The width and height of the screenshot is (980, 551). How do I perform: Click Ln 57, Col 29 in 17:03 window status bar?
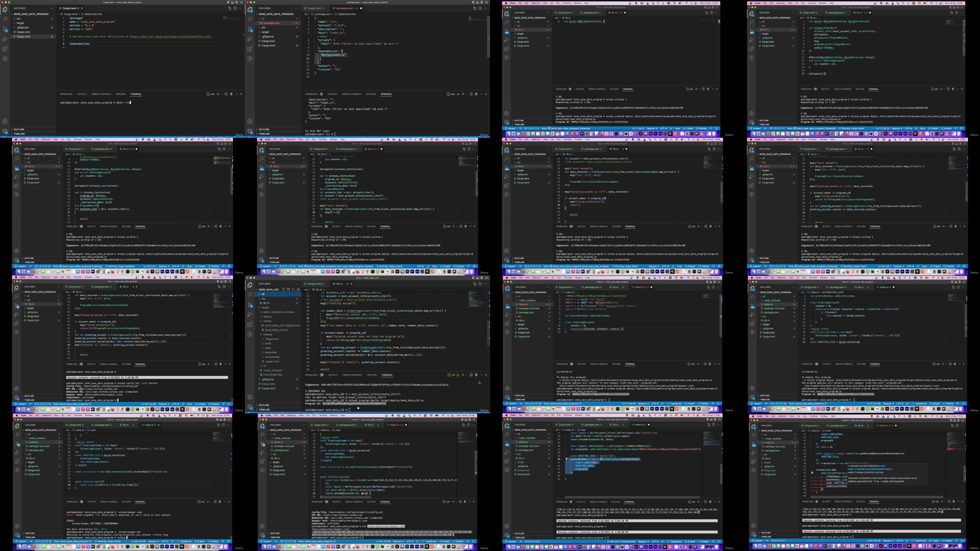874,541
